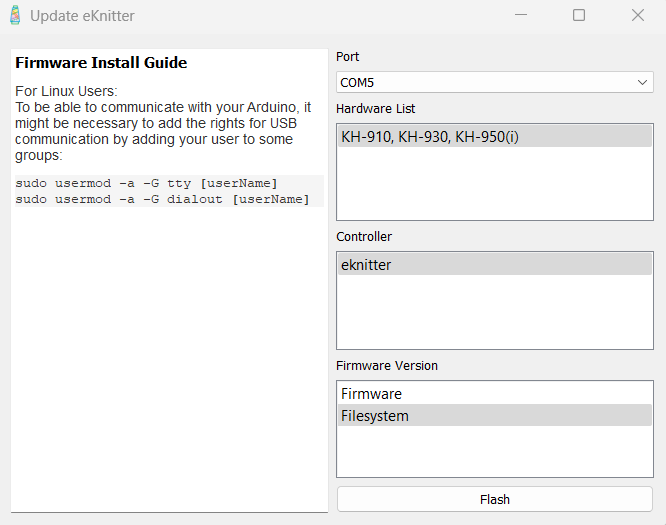Screen dimensions: 666x525
Task: Click empty space below eknitter in Controller box
Action: 494,313
